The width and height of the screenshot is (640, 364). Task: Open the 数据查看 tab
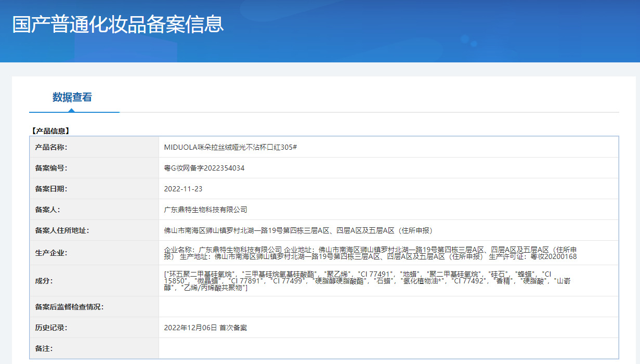click(x=72, y=97)
